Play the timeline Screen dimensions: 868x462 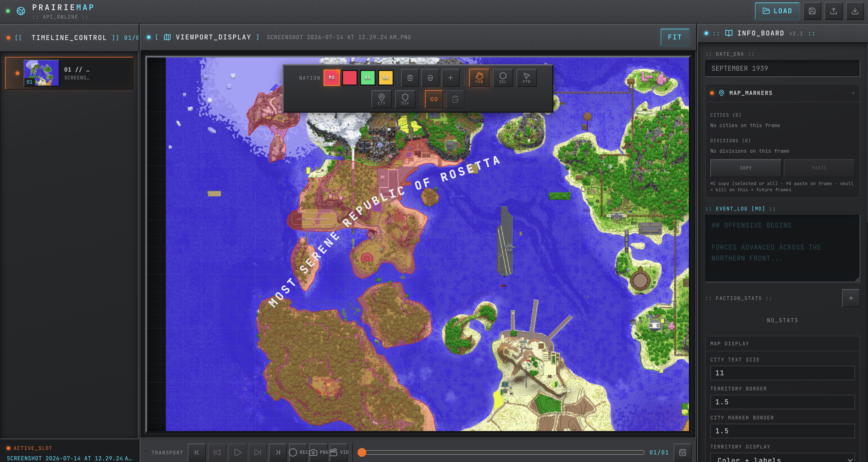click(x=237, y=452)
